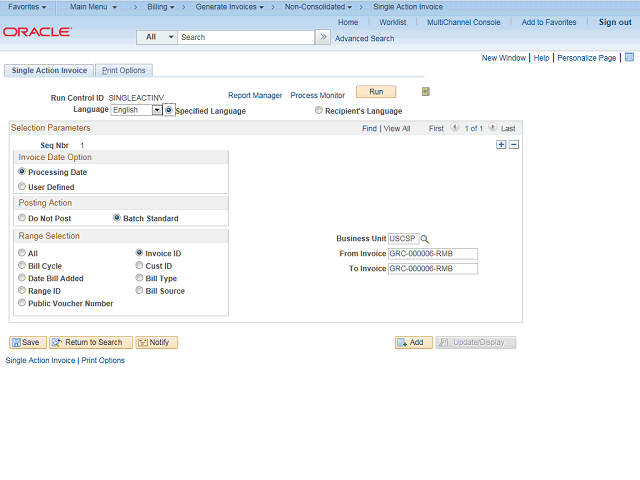The height and width of the screenshot is (480, 640).
Task: Show previous row arrow in Selection Parameters
Action: [x=455, y=127]
